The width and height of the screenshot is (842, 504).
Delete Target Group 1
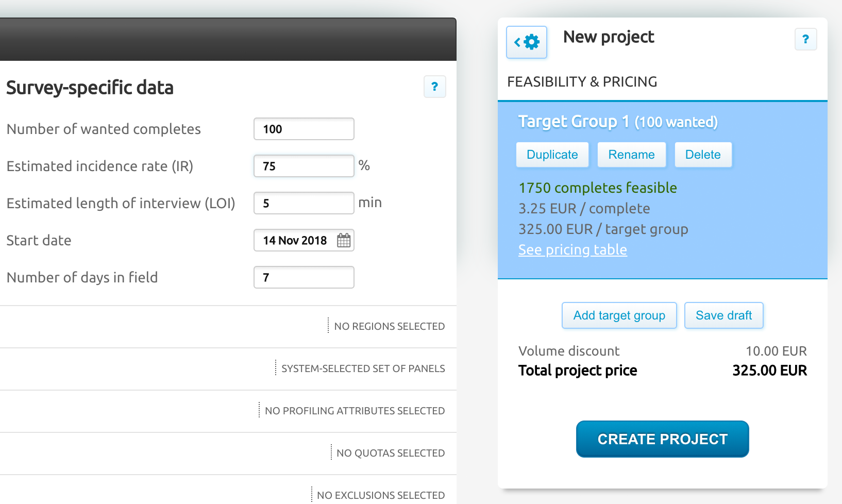[703, 155]
